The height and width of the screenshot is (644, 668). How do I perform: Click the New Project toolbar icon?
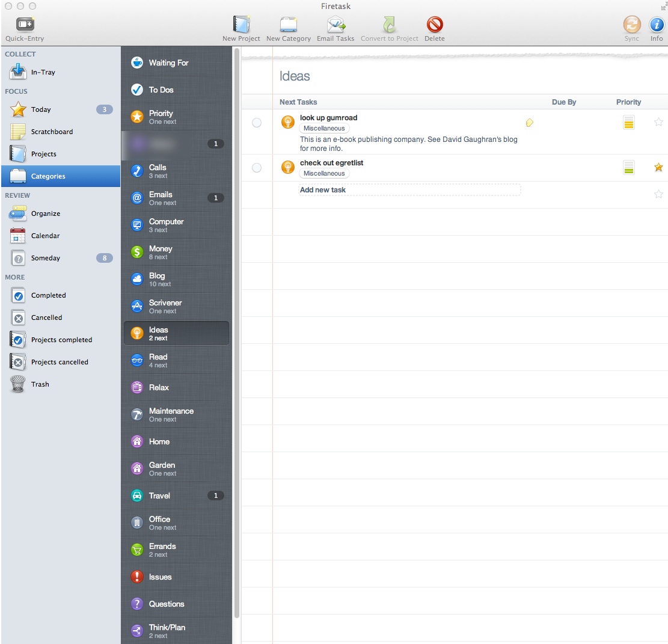pyautogui.click(x=241, y=25)
